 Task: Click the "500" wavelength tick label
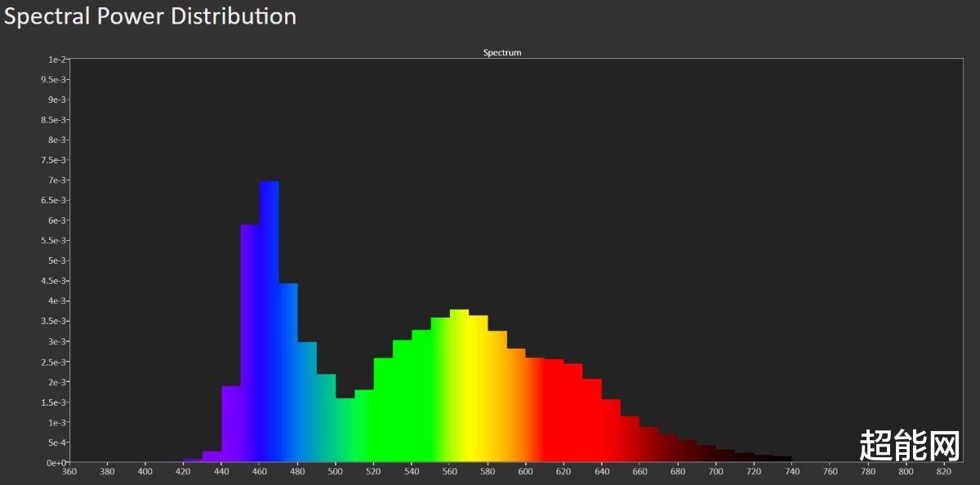pos(336,472)
